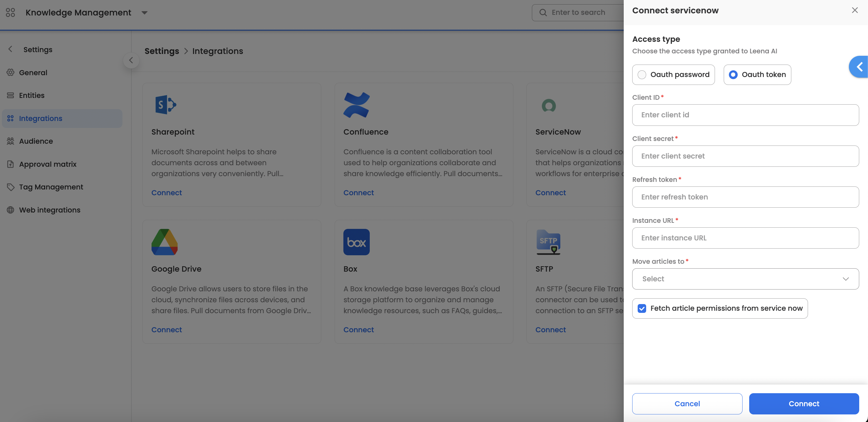868x422 pixels.
Task: Click the Cancel button
Action: [x=687, y=404]
